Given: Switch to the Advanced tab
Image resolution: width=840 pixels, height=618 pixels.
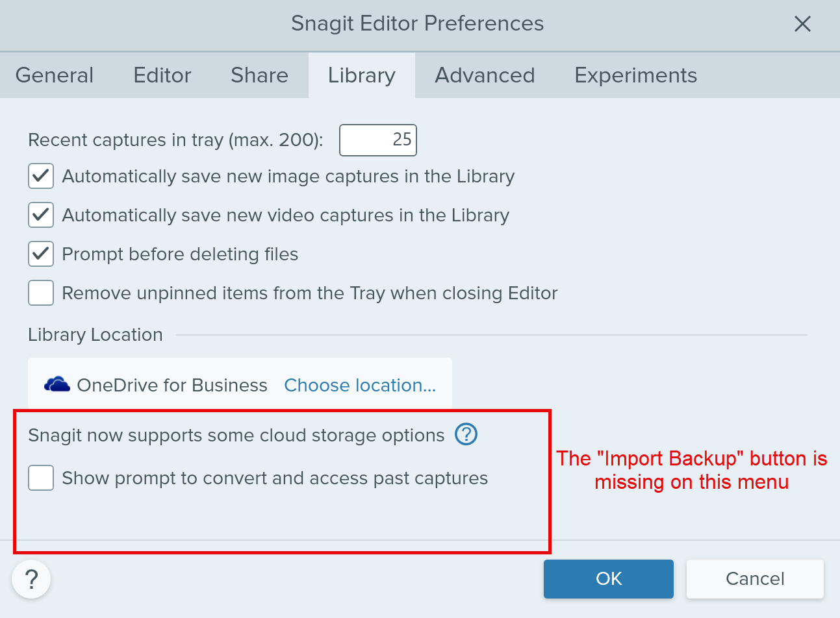Looking at the screenshot, I should pyautogui.click(x=485, y=75).
